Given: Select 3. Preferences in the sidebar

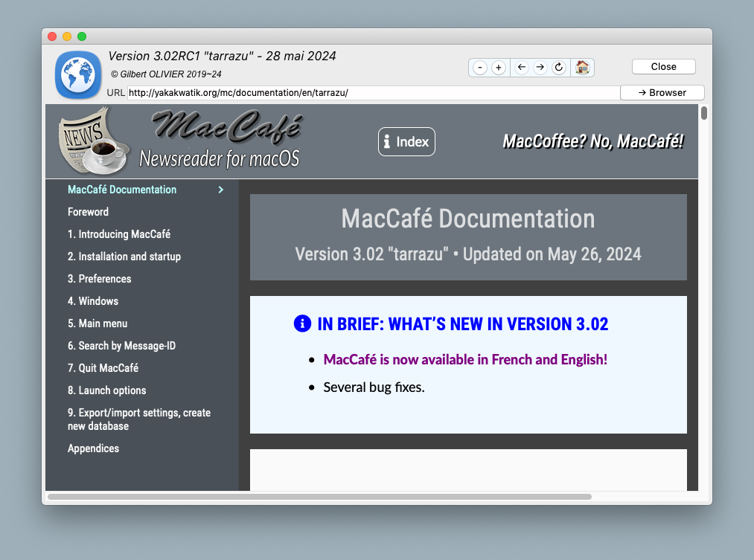Looking at the screenshot, I should coord(99,279).
